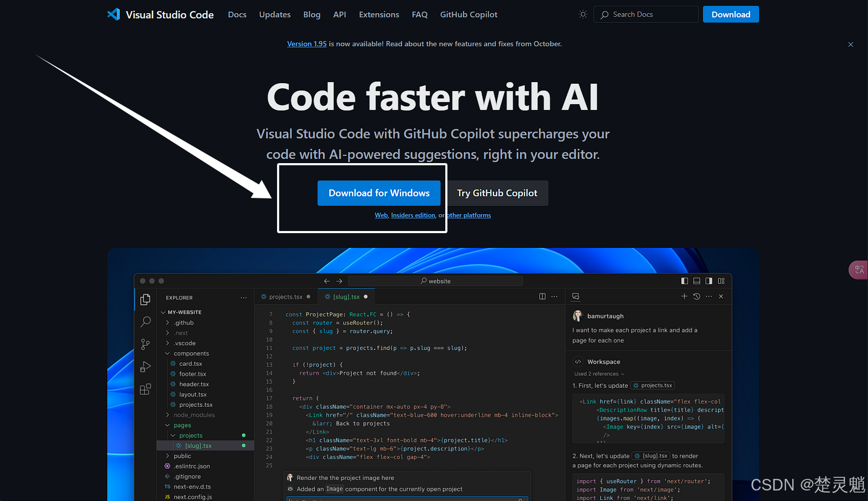This screenshot has width=868, height=501.
Task: Open chat panel more actions ellipsis
Action: 709,297
